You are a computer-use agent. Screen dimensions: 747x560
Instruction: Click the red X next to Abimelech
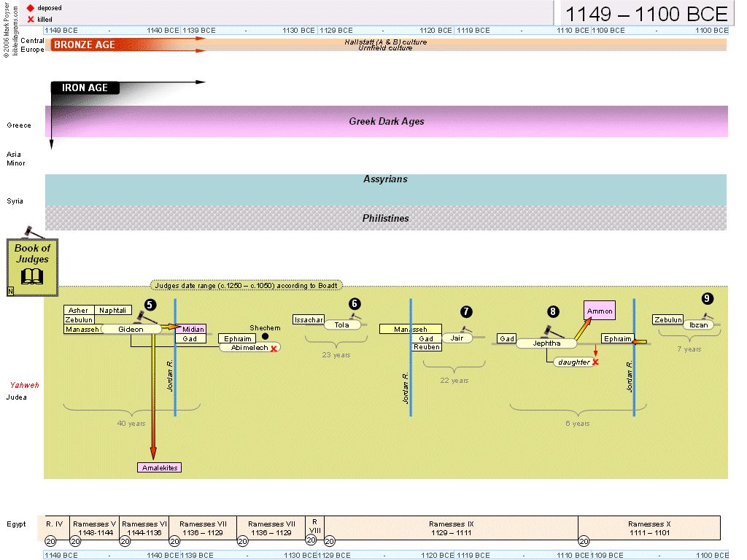pos(274,349)
